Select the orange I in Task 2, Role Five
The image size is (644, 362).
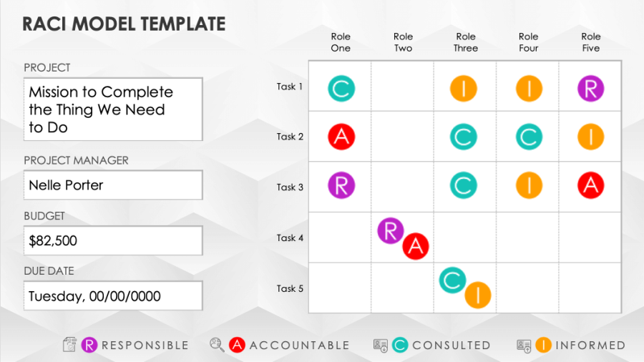[x=591, y=137]
